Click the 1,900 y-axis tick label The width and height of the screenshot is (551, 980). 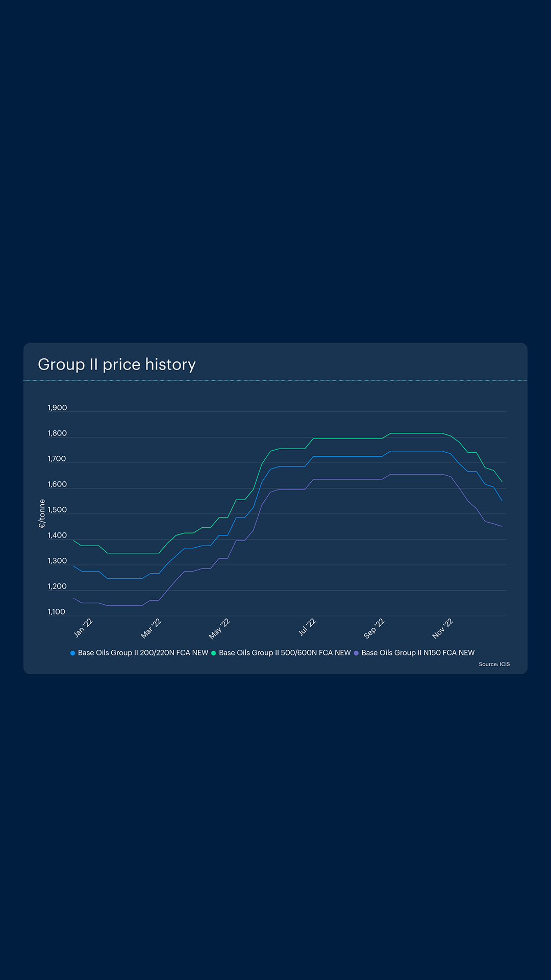click(57, 408)
